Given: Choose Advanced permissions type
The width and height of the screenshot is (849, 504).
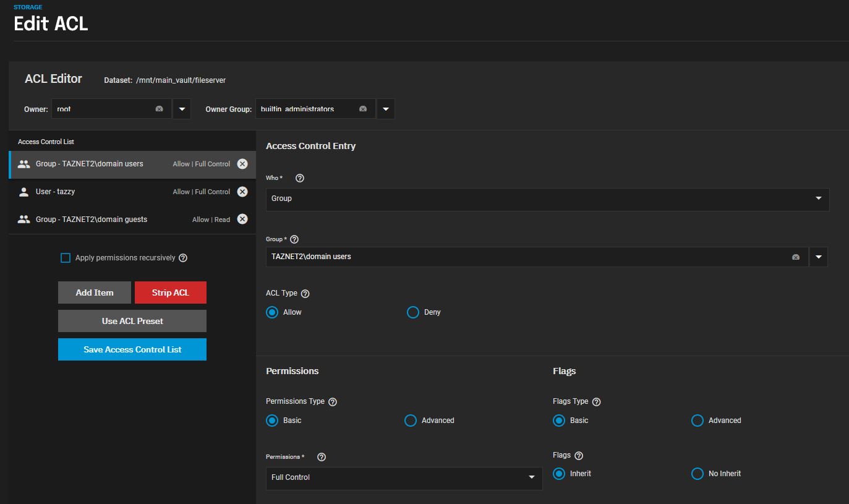Looking at the screenshot, I should point(411,421).
